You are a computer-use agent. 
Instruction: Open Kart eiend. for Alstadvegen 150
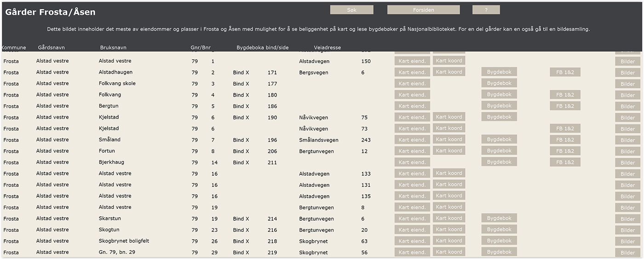tap(412, 61)
